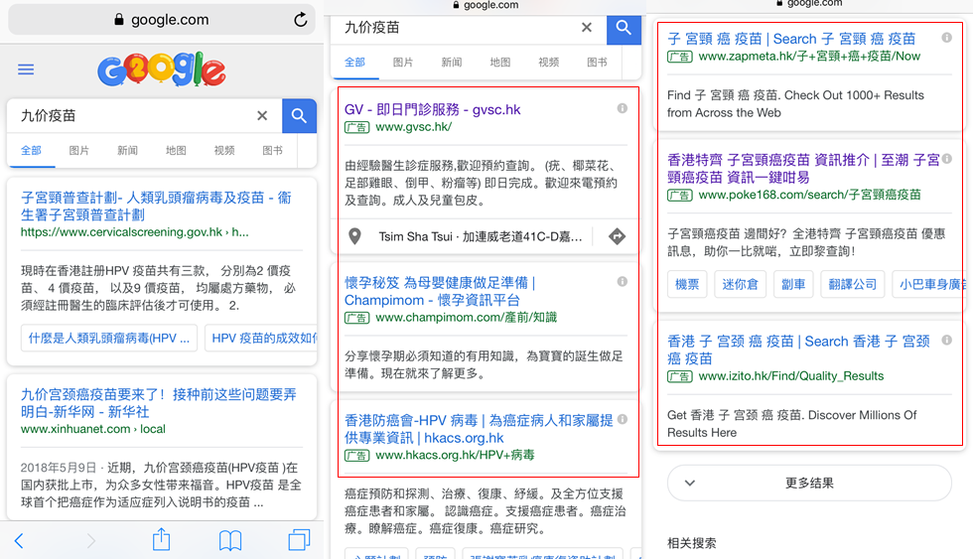Go back with the Safari back arrow

coord(19,541)
